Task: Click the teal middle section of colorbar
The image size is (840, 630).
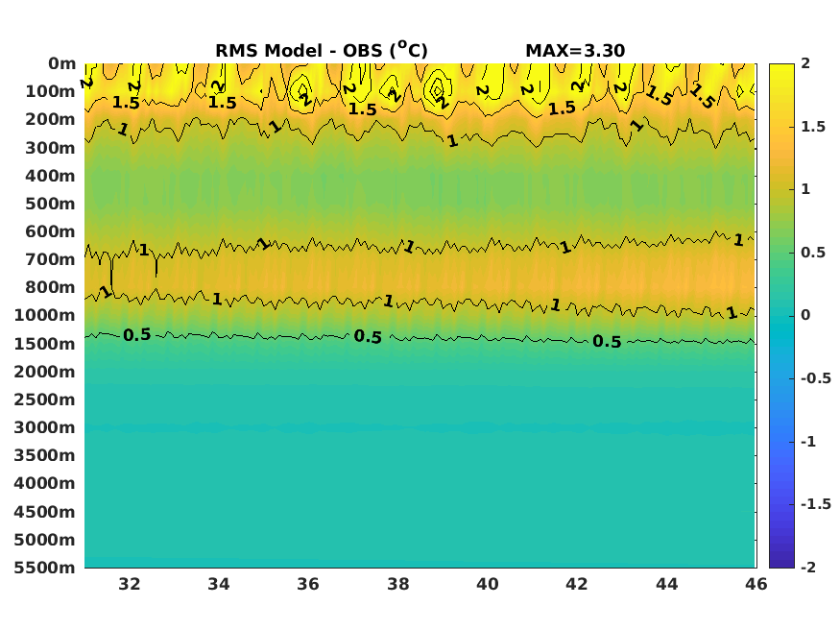Action: tap(781, 316)
